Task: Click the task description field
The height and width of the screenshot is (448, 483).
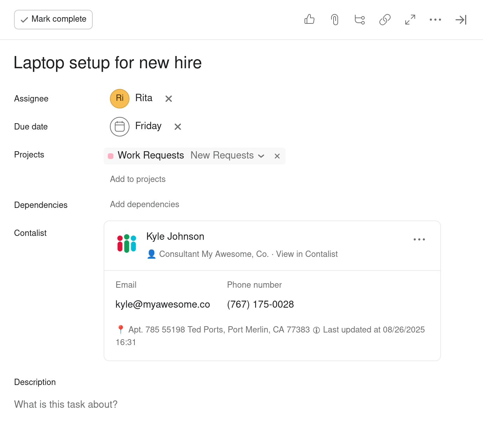Action: [x=66, y=405]
